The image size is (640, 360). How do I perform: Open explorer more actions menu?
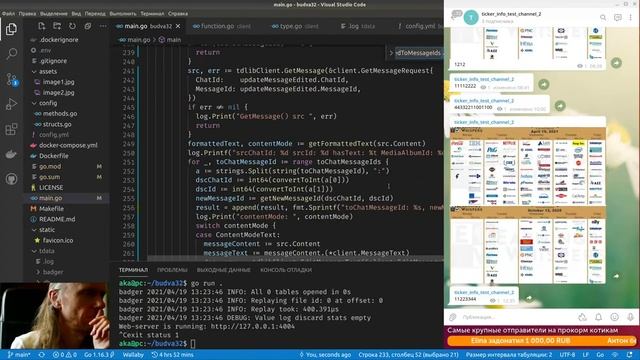tap(103, 26)
